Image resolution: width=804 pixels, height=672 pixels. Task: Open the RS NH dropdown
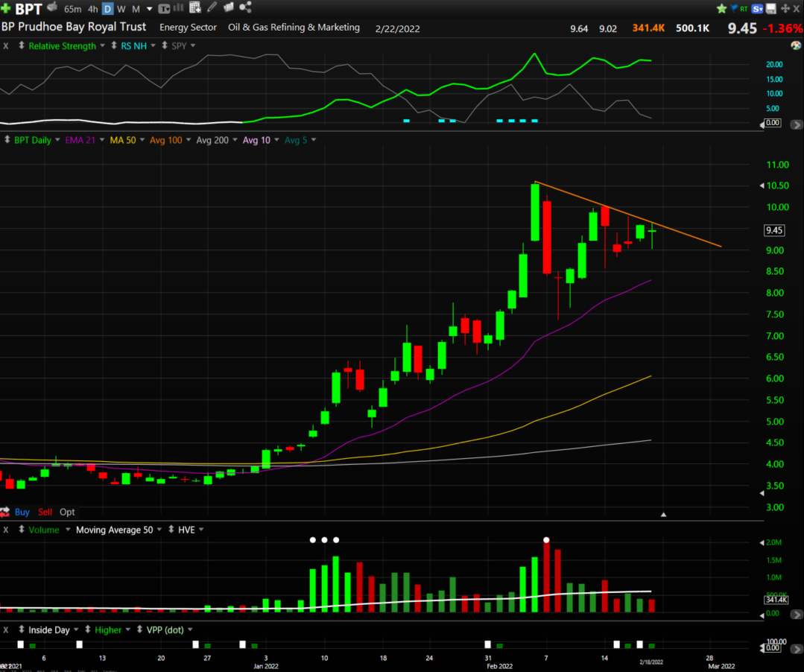point(153,45)
